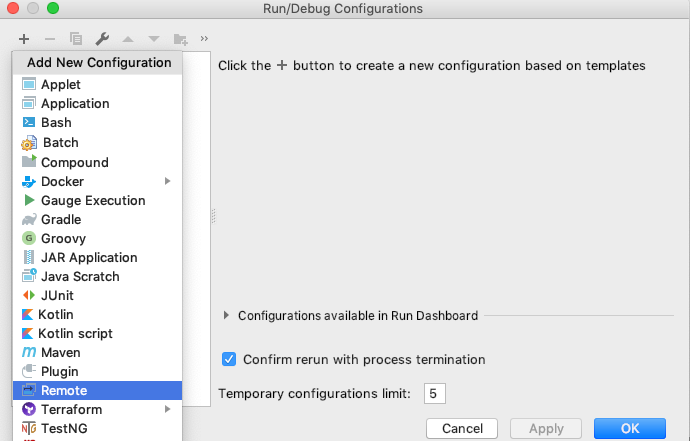
Task: Remove configuration with the minus icon
Action: click(x=50, y=39)
